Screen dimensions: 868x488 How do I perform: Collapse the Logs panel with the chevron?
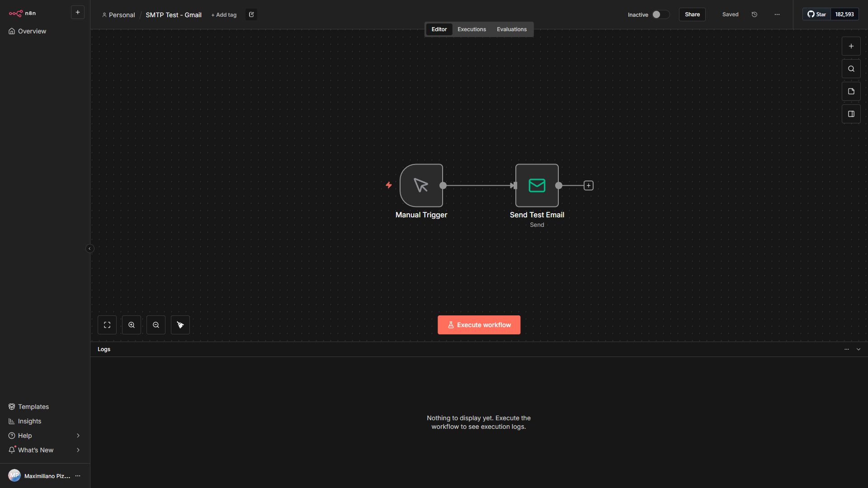pos(859,349)
